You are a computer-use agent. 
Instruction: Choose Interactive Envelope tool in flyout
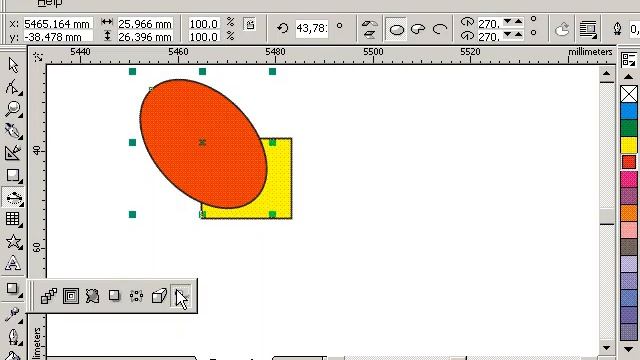coord(136,296)
